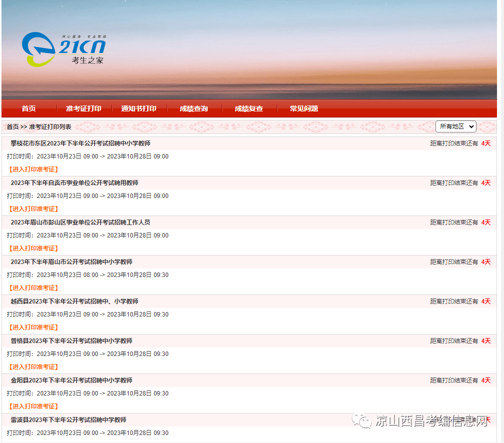Click the 4天 countdown beside 攀枝花市东区
The image size is (504, 443).
point(485,143)
